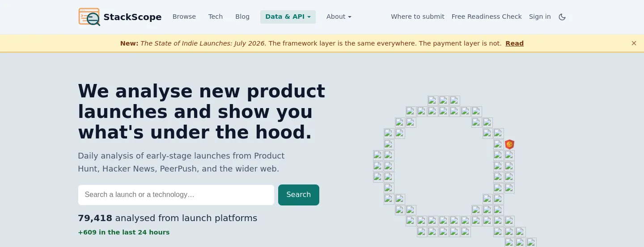The height and width of the screenshot is (247, 644).
Task: Follow the Read link in the banner
Action: (514, 43)
